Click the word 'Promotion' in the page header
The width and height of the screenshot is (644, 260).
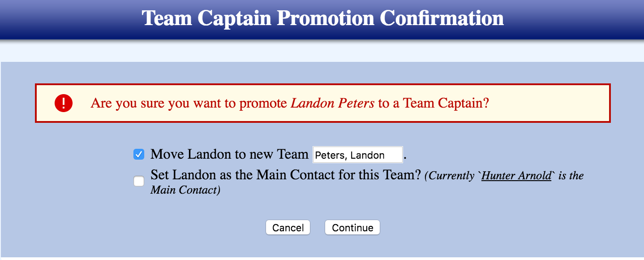coord(326,18)
